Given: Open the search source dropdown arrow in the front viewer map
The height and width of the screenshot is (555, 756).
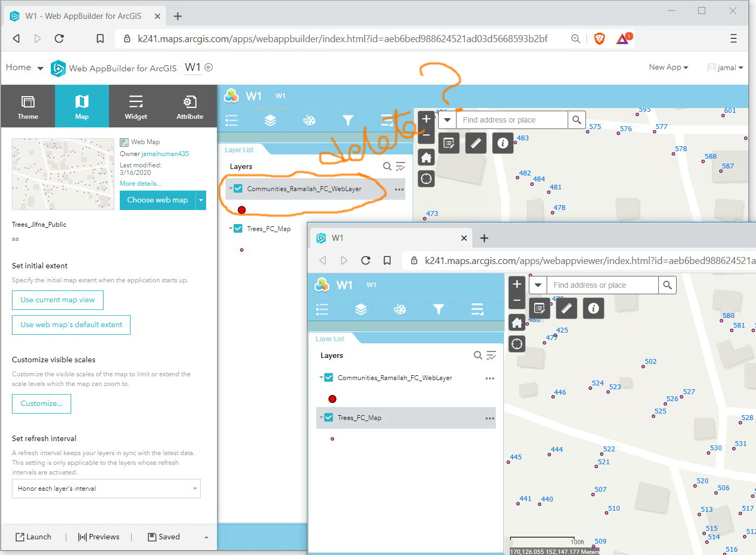Looking at the screenshot, I should coord(538,285).
